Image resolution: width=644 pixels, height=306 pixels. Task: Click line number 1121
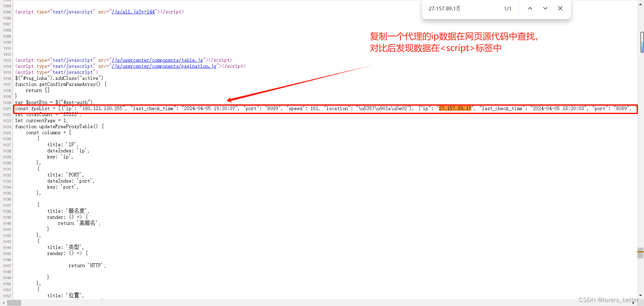pyautogui.click(x=7, y=109)
